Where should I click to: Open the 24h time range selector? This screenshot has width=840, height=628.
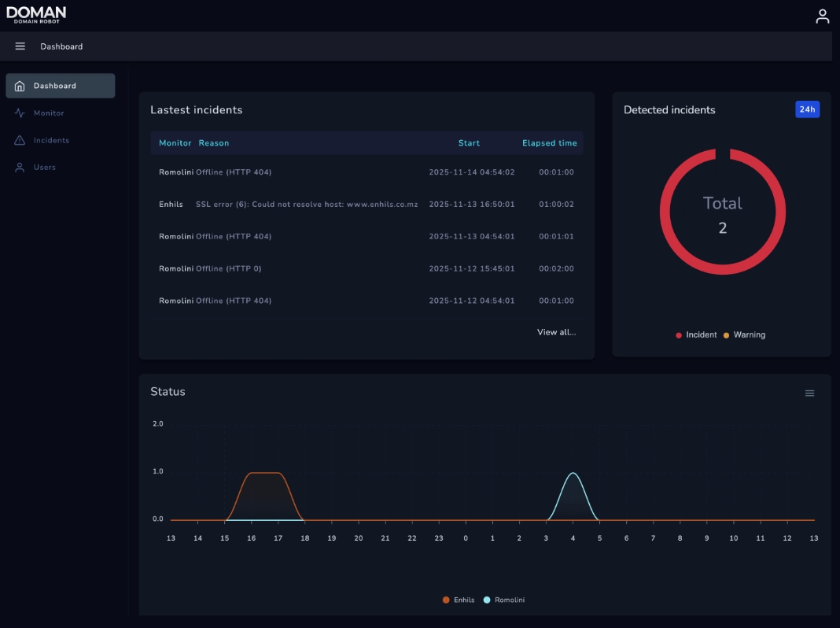click(807, 109)
